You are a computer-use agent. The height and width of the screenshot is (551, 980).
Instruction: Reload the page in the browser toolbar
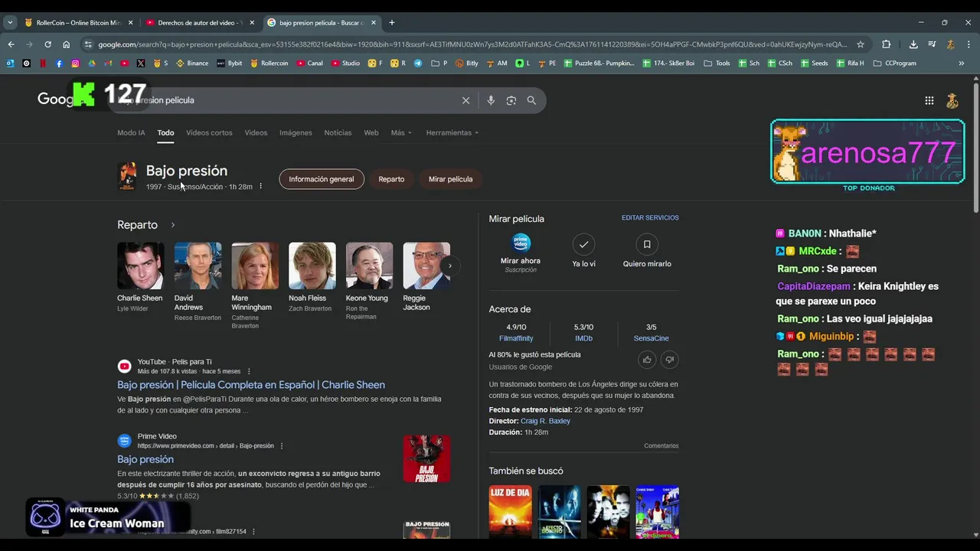click(x=47, y=44)
